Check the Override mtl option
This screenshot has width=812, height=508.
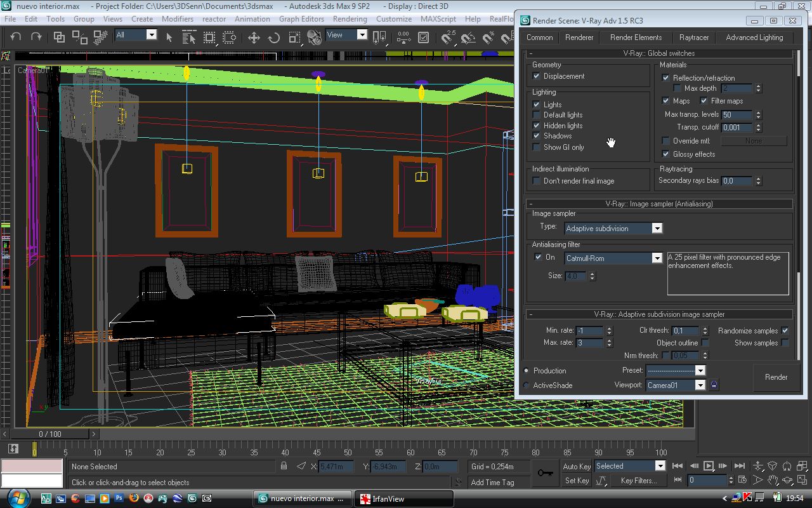pos(665,141)
